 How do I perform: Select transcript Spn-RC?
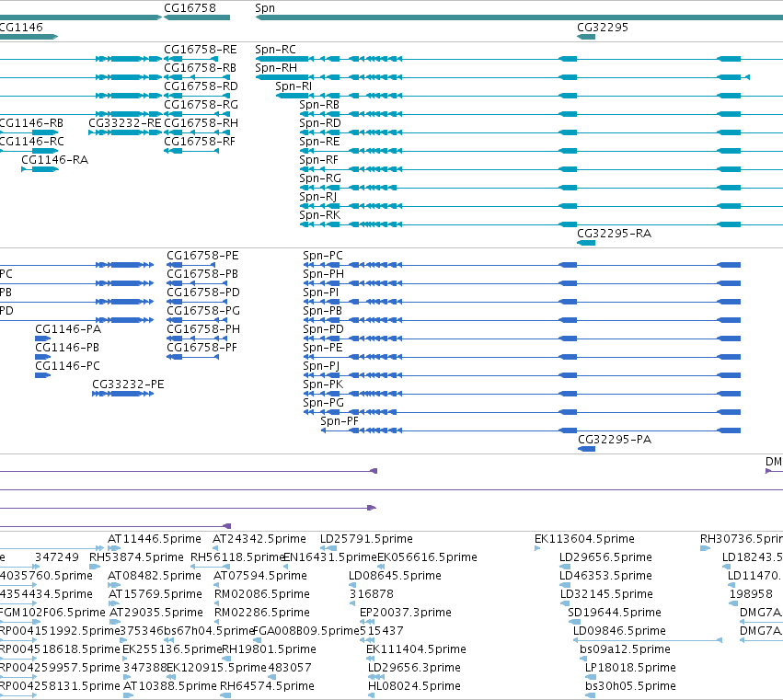(275, 50)
